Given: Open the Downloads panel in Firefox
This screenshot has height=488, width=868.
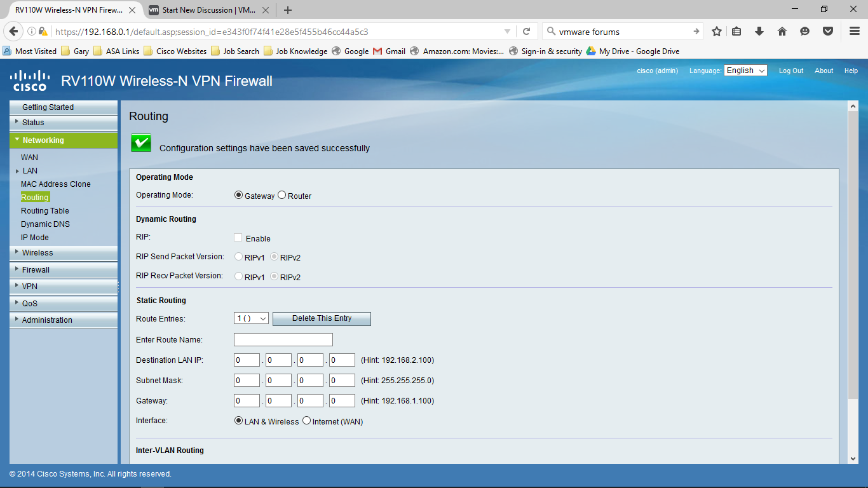Looking at the screenshot, I should tap(758, 30).
